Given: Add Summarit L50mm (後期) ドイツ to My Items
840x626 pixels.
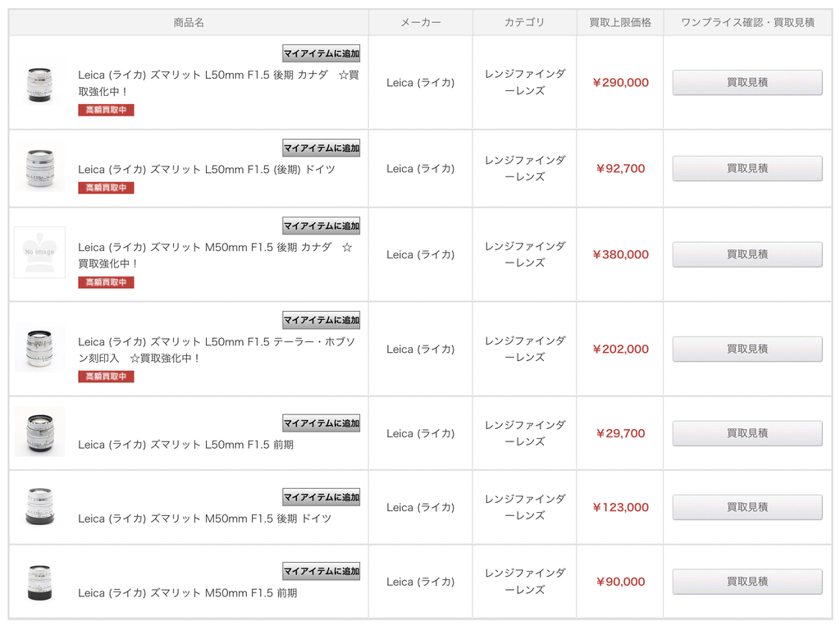Looking at the screenshot, I should [321, 148].
